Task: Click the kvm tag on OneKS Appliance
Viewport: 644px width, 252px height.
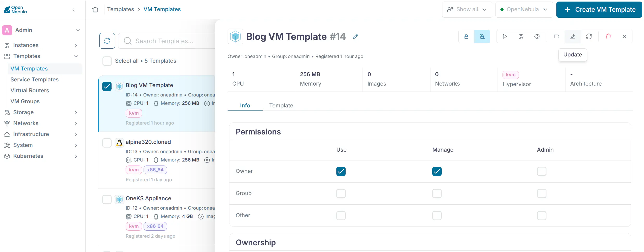Action: [134, 226]
